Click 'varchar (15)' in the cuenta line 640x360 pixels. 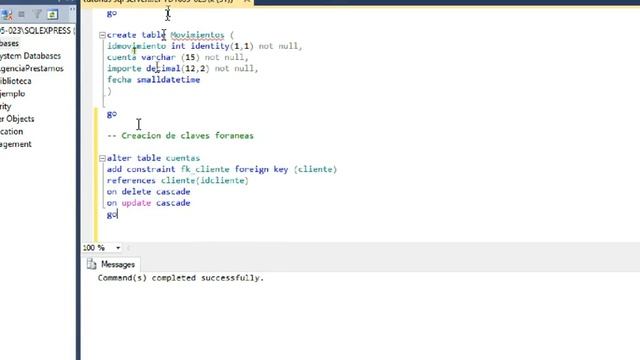pos(171,58)
